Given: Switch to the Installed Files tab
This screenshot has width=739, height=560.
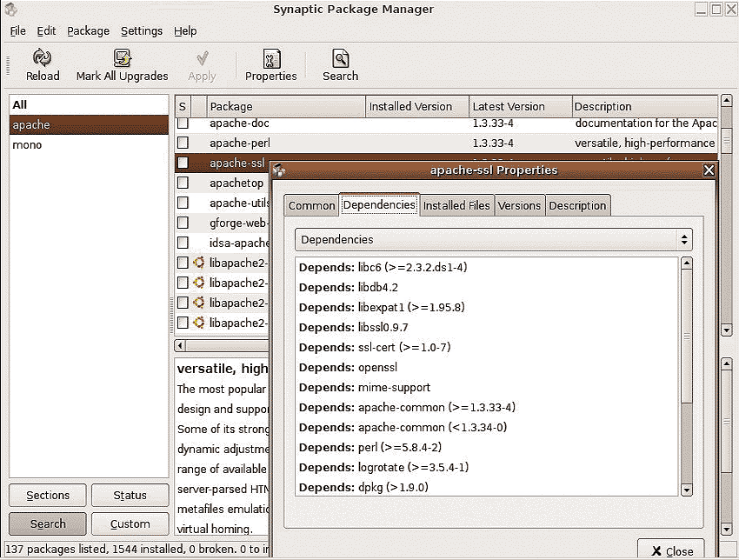Looking at the screenshot, I should click(456, 205).
